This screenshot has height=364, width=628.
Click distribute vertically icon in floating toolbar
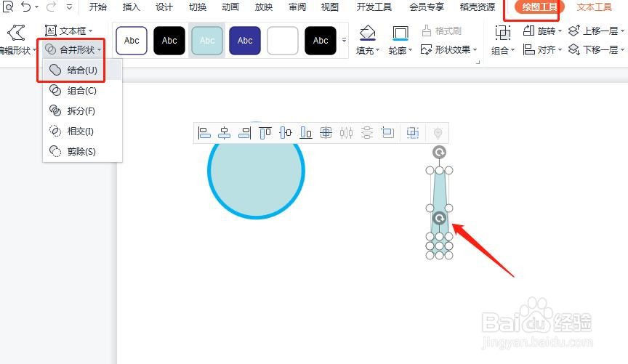click(367, 132)
